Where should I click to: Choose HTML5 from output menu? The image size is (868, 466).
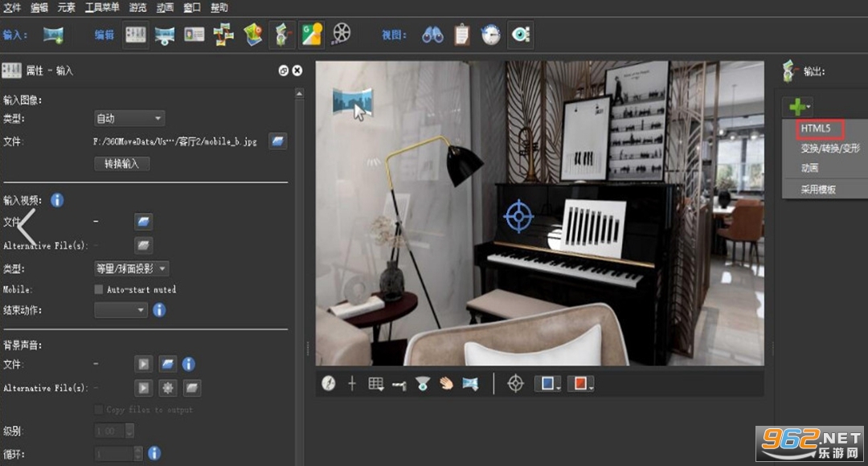pyautogui.click(x=816, y=129)
